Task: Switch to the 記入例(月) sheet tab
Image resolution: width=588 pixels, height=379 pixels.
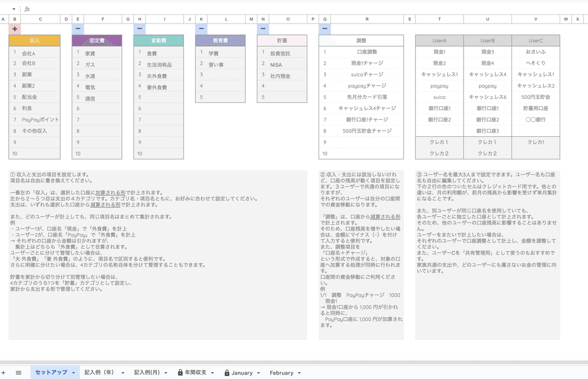Action: [147, 373]
